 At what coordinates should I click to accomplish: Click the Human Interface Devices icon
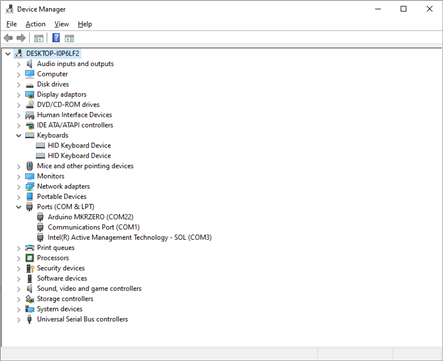pos(30,115)
